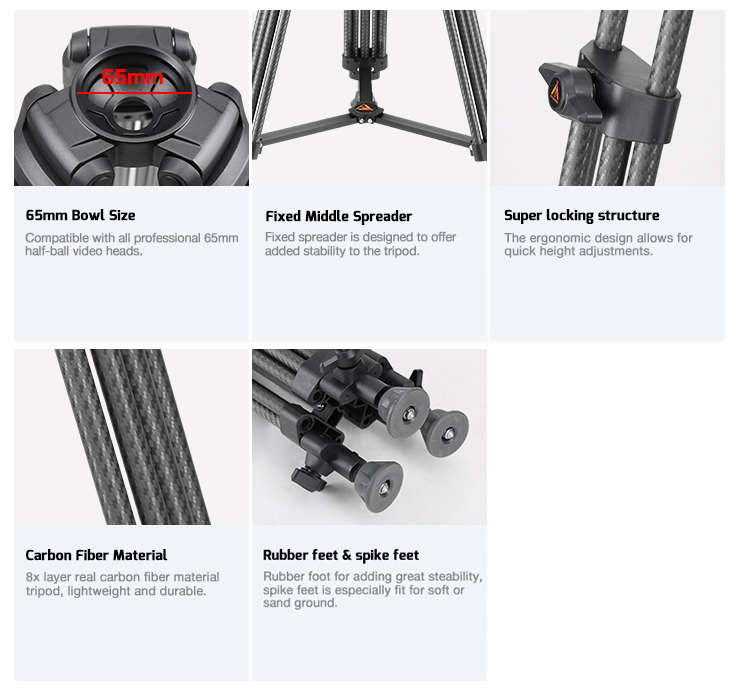Viewport: 741px width, 694px height.
Task: Click the quick height adjustments description text
Action: tap(598, 244)
